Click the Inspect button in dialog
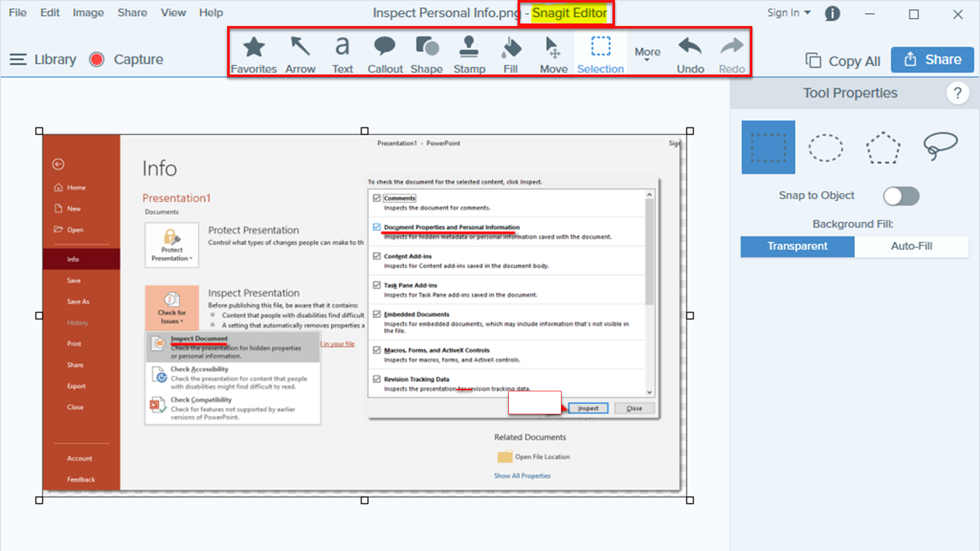 point(588,408)
